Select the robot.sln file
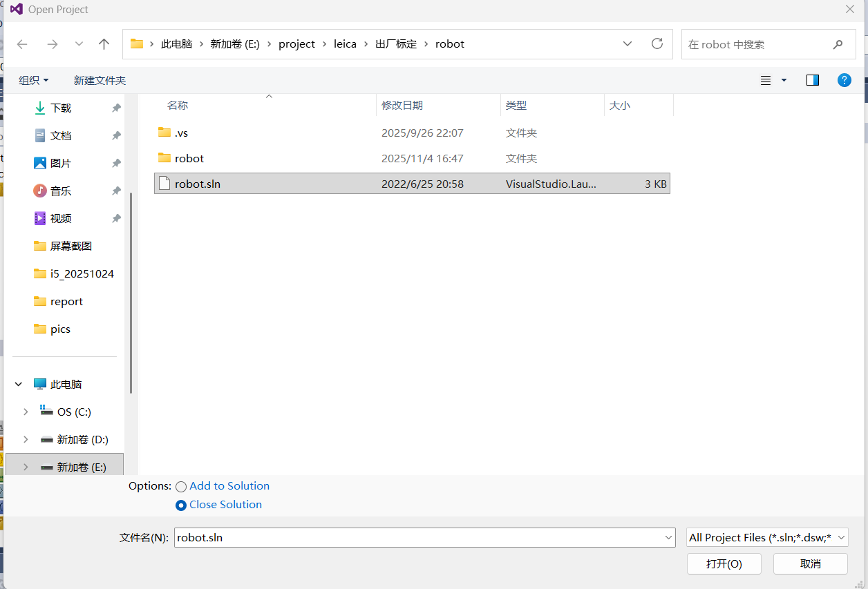 tap(198, 184)
